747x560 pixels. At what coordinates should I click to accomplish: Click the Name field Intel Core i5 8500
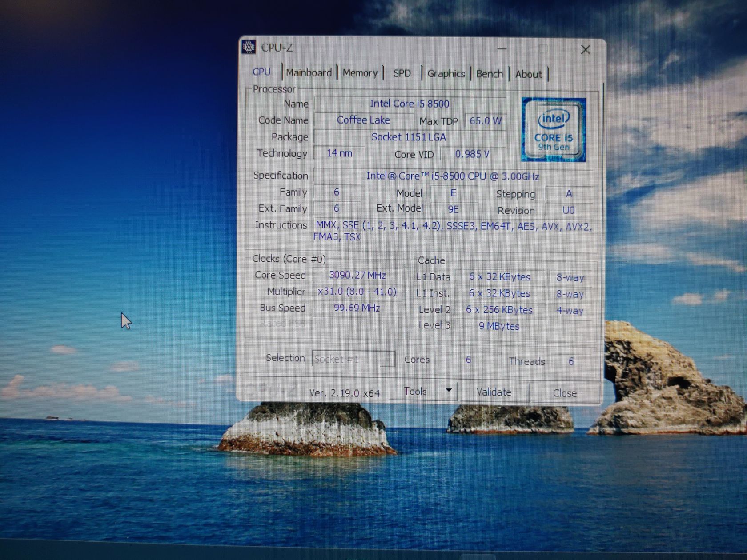pos(410,104)
